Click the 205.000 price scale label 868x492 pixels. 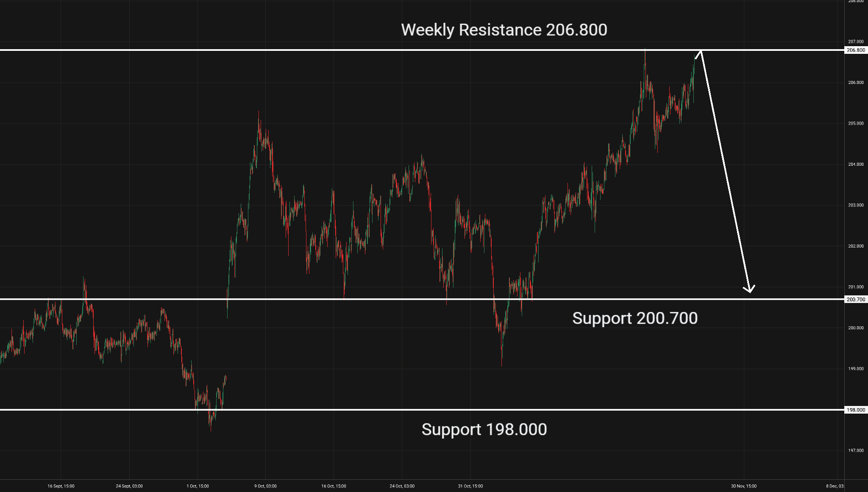(856, 124)
